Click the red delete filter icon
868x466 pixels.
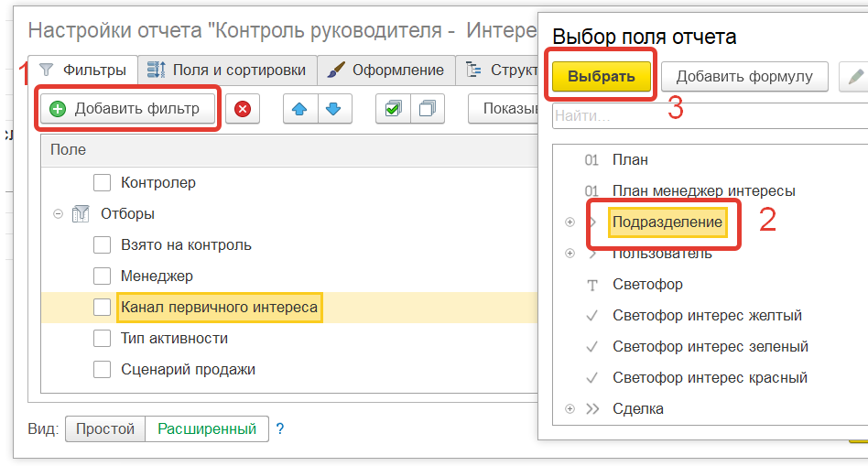click(x=243, y=109)
